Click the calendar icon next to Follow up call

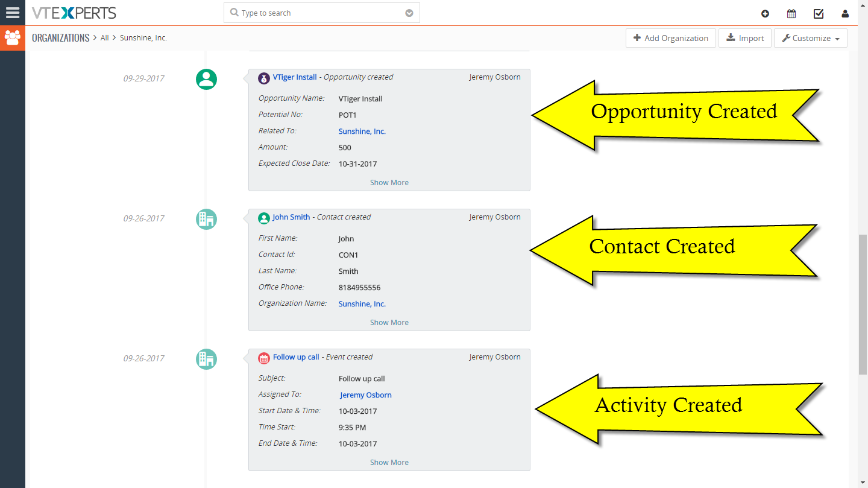click(x=263, y=358)
